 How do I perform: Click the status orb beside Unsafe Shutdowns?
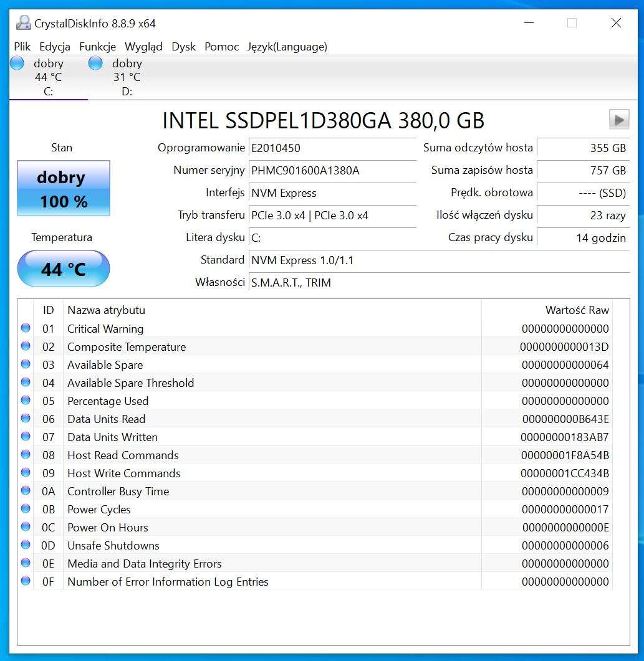(26, 545)
